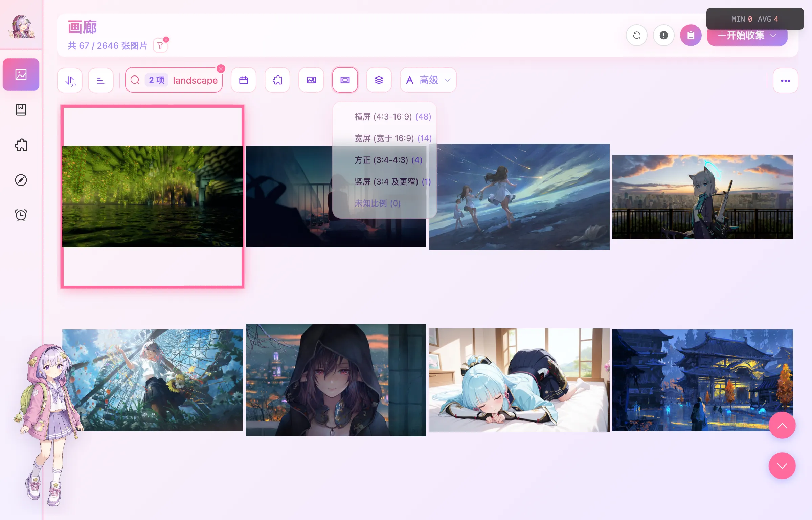Open the plugins puzzle icon in sidebar
Image resolution: width=812 pixels, height=520 pixels.
(21, 145)
